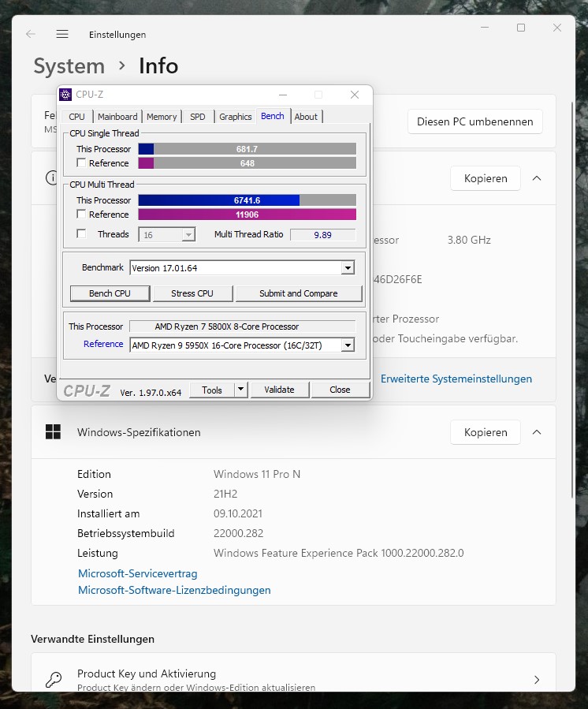Image resolution: width=588 pixels, height=709 pixels.
Task: Click the Bench CPU button
Action: coord(110,293)
